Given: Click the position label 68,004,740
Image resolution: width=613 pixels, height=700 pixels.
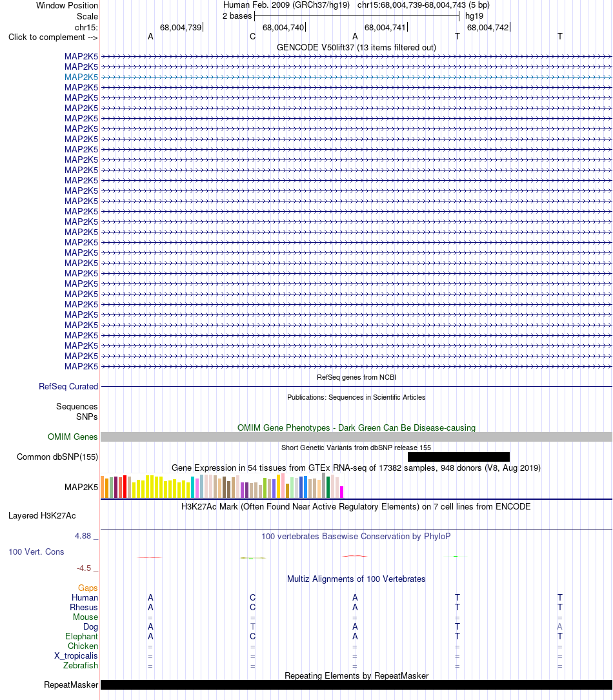Looking at the screenshot, I should [x=283, y=28].
